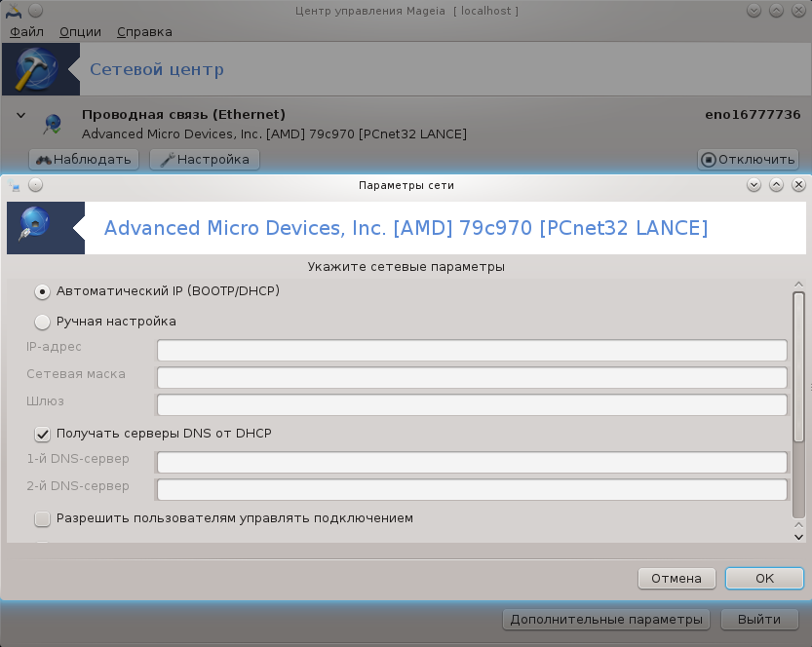This screenshot has height=647, width=812.
Task: Click the IP-адрес input field
Action: (472, 351)
